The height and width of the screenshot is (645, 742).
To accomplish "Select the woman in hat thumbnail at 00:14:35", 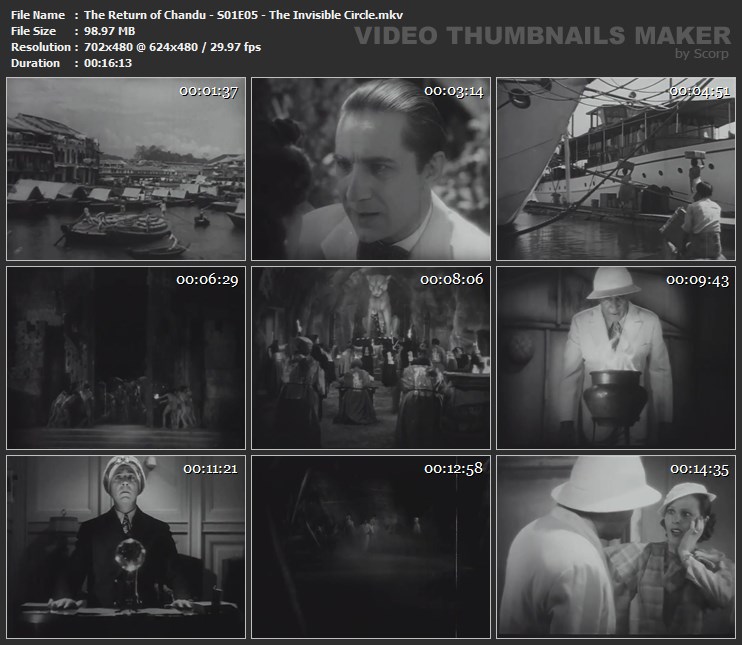I will (616, 547).
